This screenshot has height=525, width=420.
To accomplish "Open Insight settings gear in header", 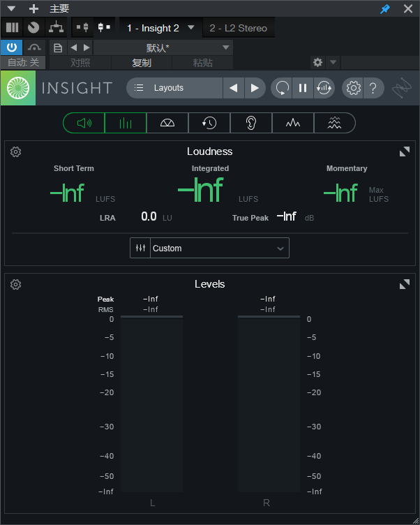I will point(354,88).
